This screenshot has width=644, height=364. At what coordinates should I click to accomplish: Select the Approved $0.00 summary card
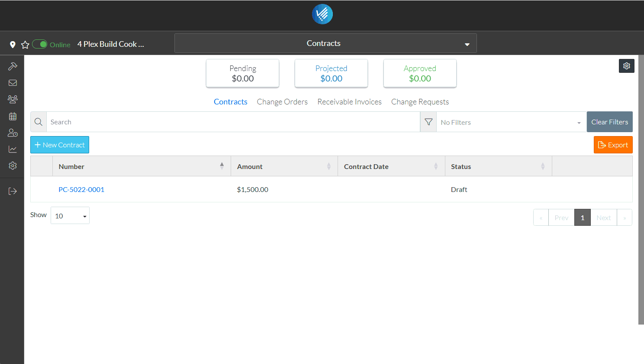(x=420, y=74)
